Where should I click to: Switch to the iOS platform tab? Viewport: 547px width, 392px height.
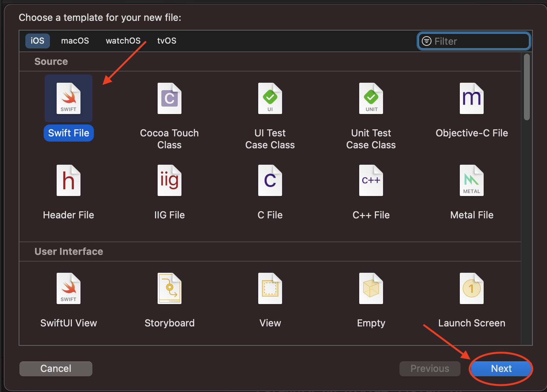click(37, 41)
